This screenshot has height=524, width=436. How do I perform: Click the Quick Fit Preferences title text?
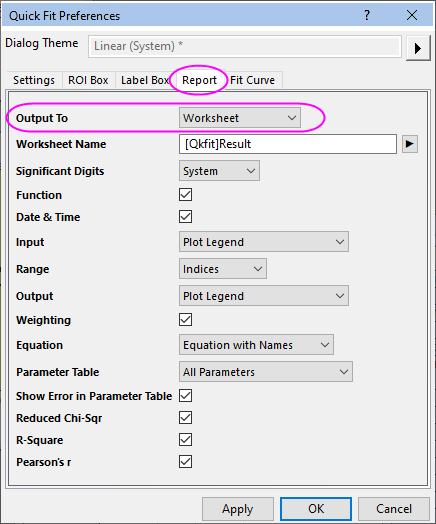point(64,16)
